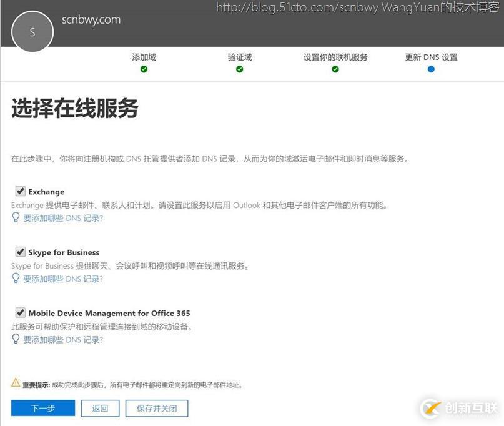Screen dimensions: 504x426
Task: Click the S avatar circle for scnbwy.com
Action: point(32,32)
